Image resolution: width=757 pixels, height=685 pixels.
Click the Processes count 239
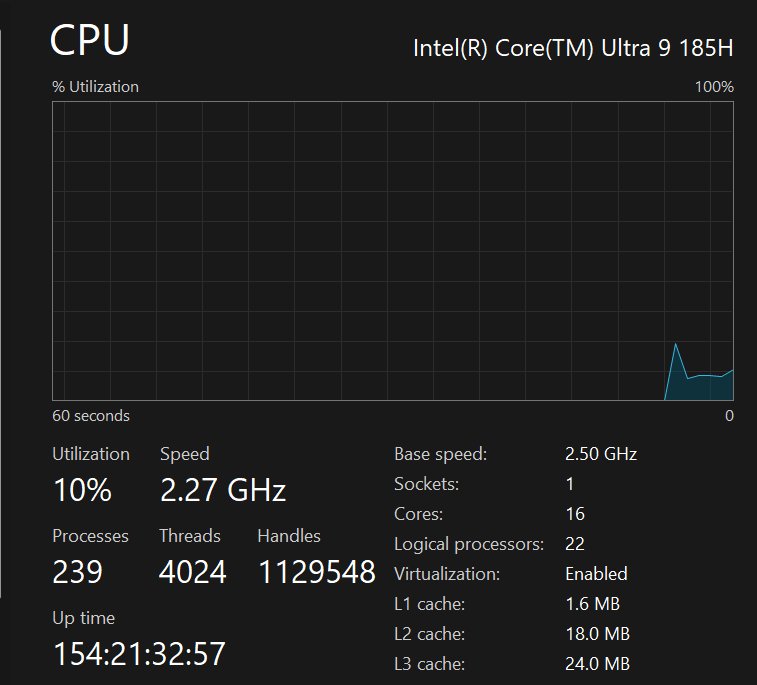click(77, 572)
